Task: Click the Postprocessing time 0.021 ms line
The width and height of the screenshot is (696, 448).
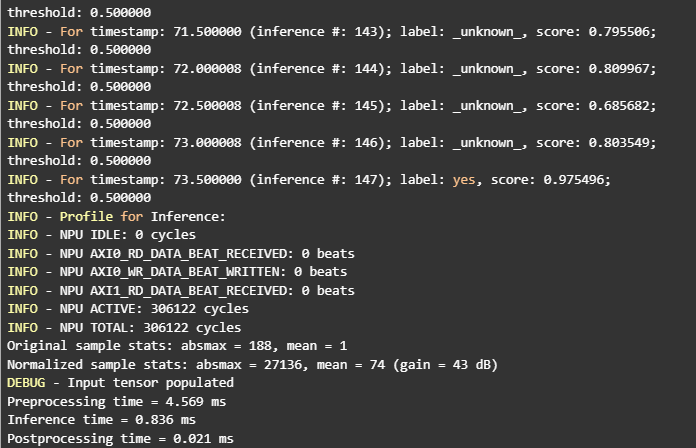Action: [x=118, y=438]
